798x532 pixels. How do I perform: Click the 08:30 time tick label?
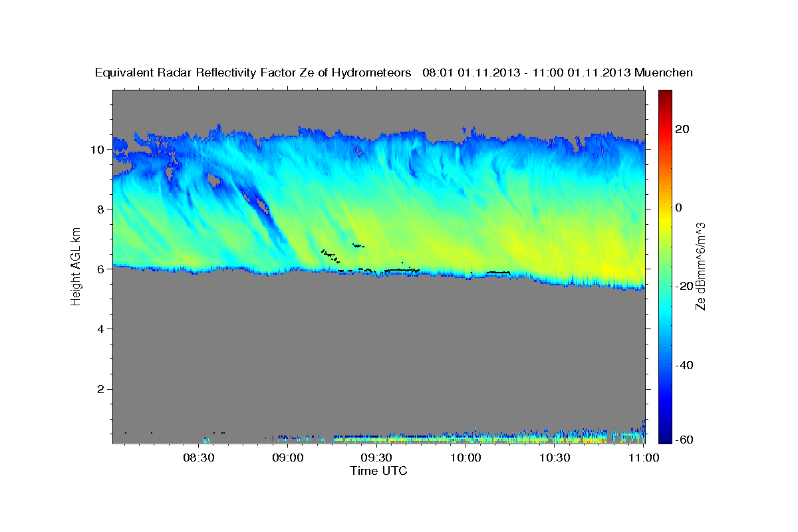click(x=198, y=458)
